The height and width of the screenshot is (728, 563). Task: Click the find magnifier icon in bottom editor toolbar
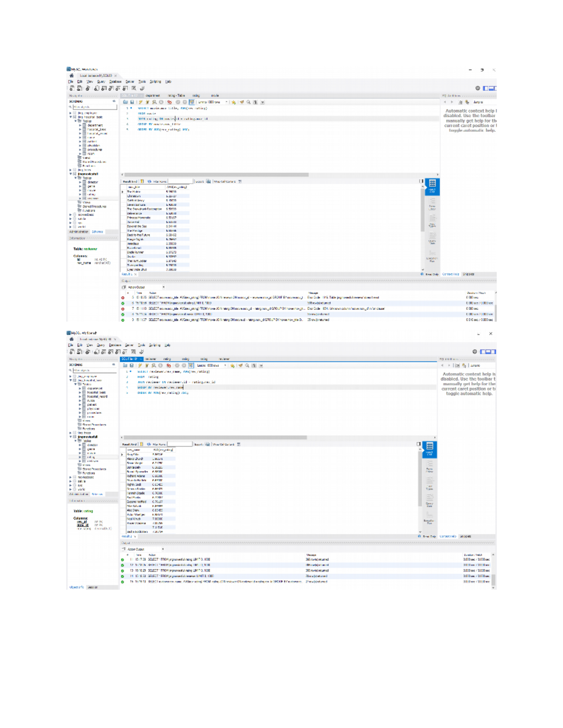pyautogui.click(x=247, y=366)
